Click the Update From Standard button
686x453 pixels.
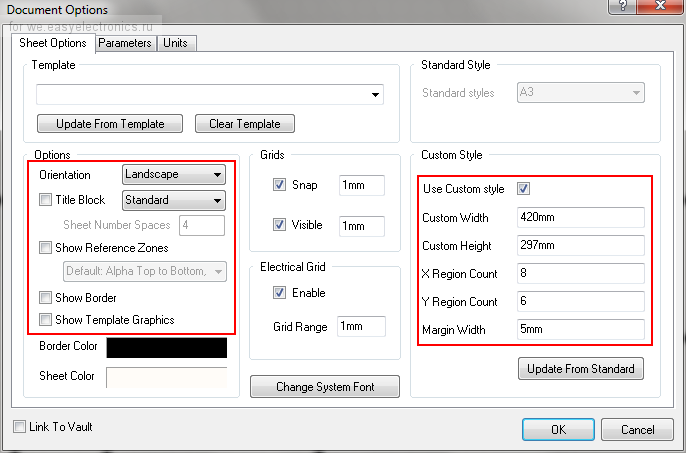click(580, 369)
